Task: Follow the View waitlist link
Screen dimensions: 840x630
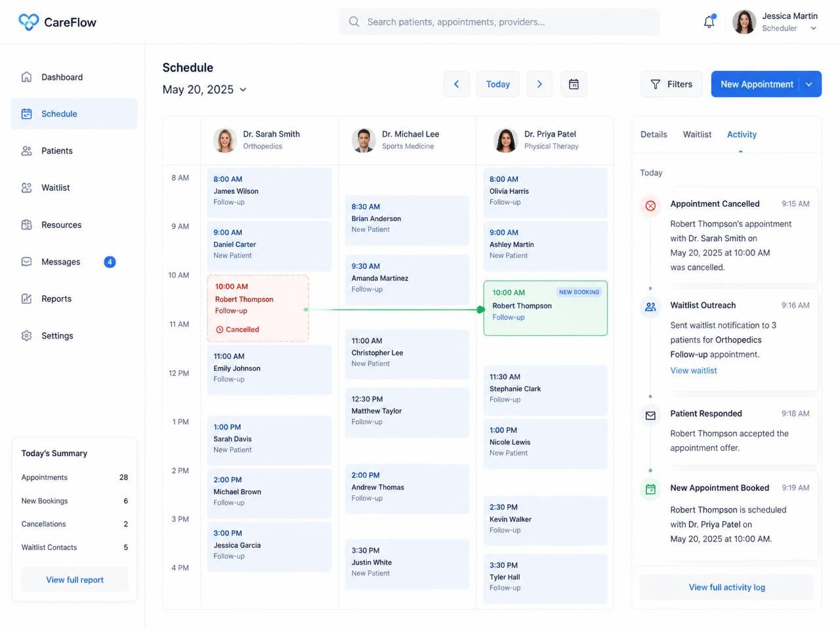Action: [x=694, y=371]
